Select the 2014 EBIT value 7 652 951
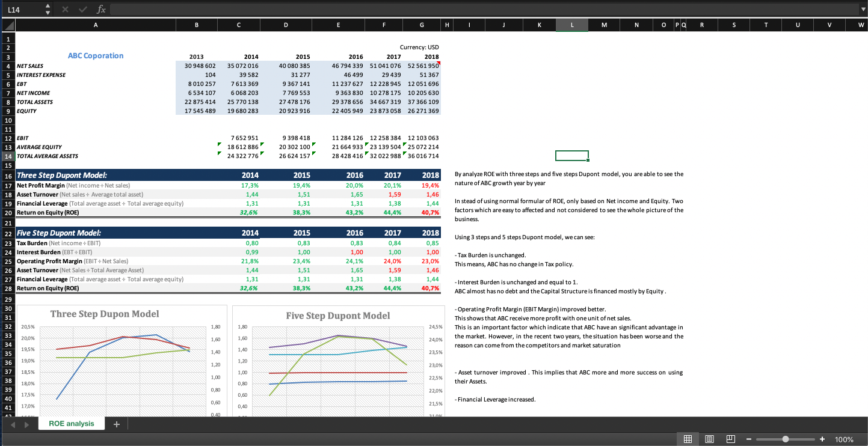Image resolution: width=868 pixels, height=446 pixels. pyautogui.click(x=244, y=138)
